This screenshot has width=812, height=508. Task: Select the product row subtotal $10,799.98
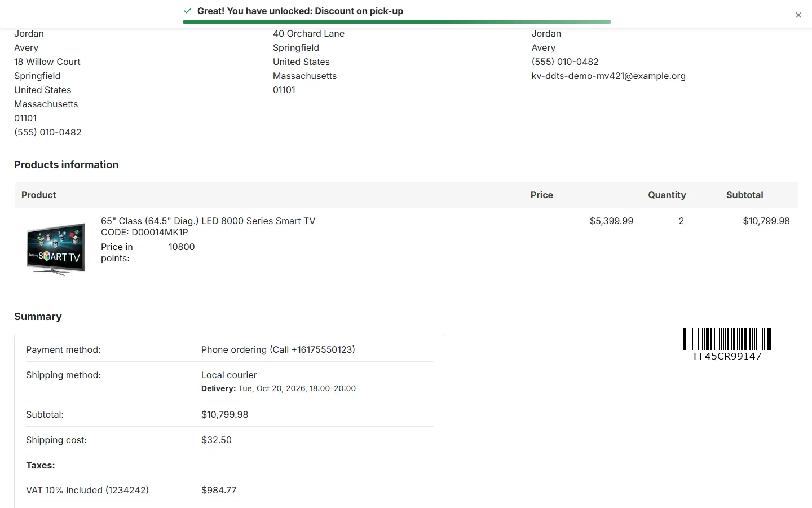tap(766, 221)
